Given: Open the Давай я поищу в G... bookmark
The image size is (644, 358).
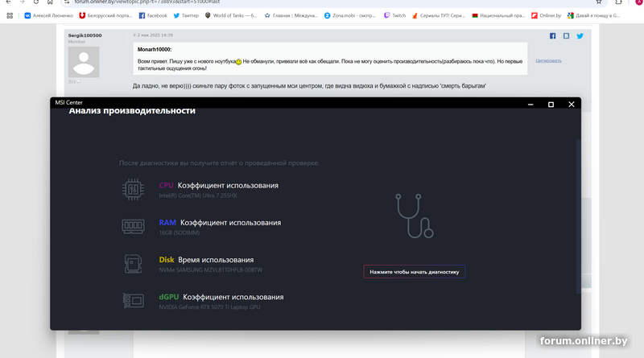Looking at the screenshot, I should coord(593,15).
